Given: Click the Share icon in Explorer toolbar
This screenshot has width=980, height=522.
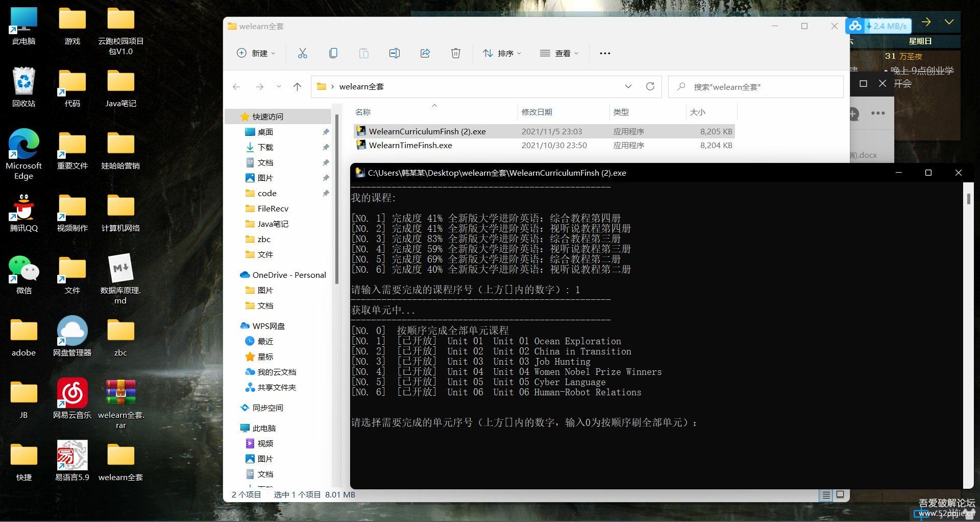Looking at the screenshot, I should [425, 53].
